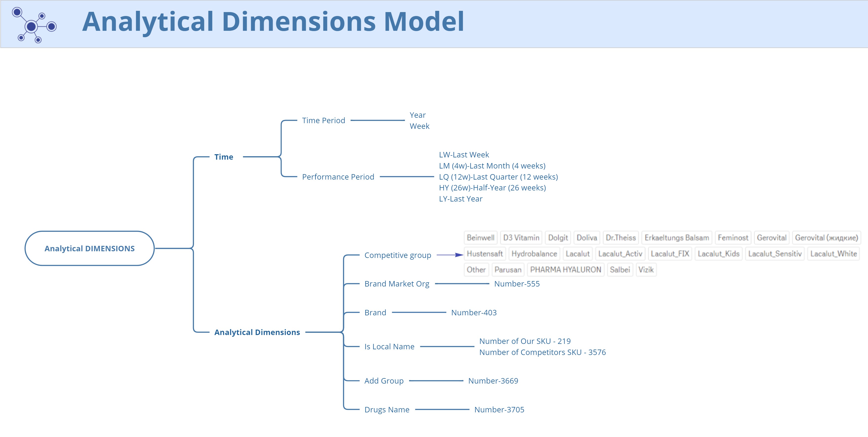Click the arrow pointing to Hustensaft
868x437 pixels.
450,255
